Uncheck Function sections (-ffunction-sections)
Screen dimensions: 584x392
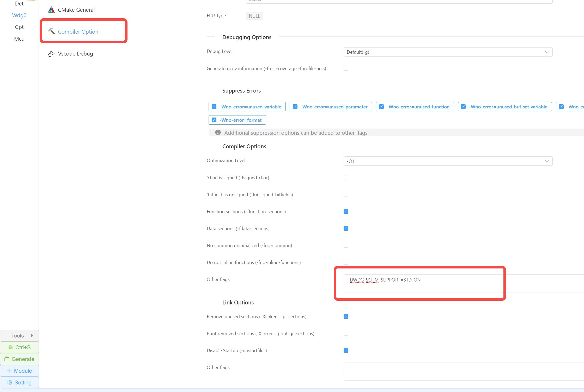346,211
